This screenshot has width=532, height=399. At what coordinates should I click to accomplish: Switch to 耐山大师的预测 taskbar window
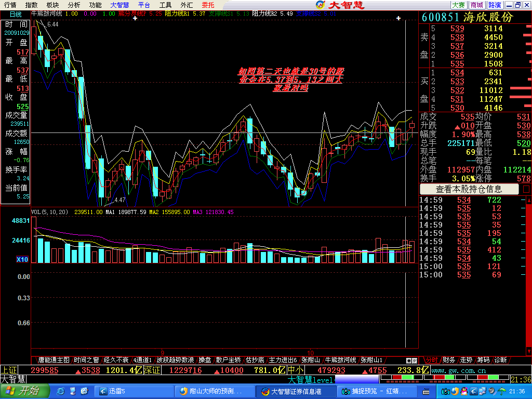click(x=215, y=391)
